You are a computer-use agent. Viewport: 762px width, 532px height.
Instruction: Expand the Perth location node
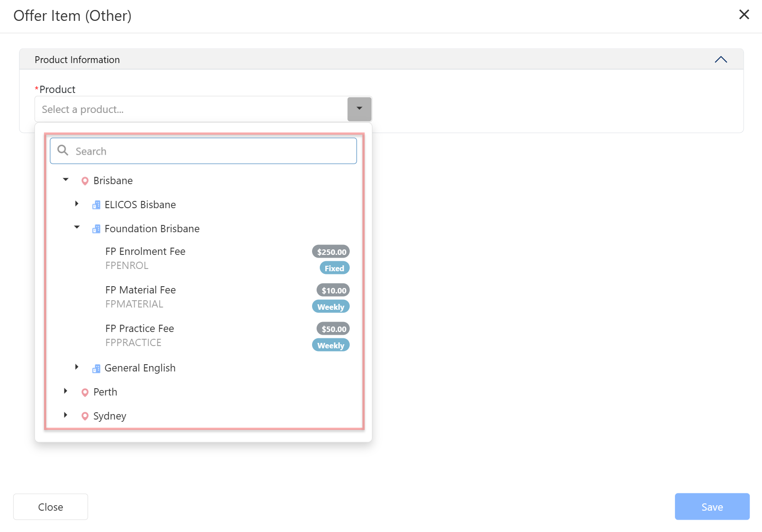[x=66, y=391]
